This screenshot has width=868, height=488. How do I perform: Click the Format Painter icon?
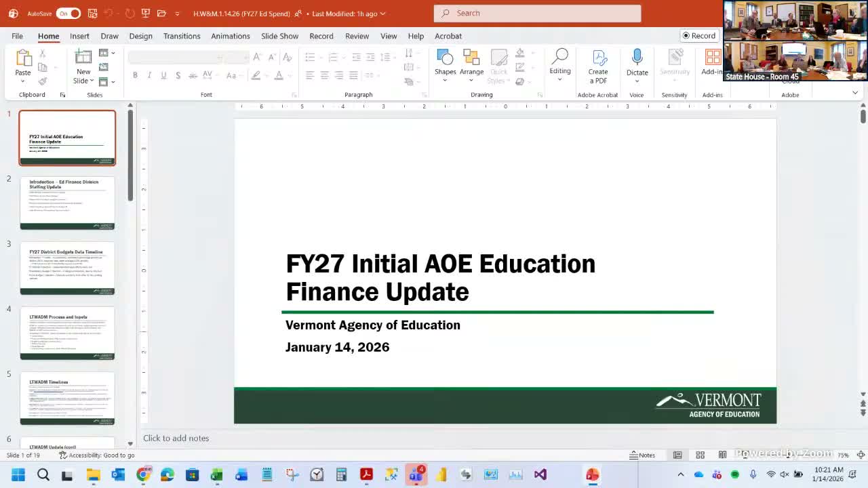41,81
